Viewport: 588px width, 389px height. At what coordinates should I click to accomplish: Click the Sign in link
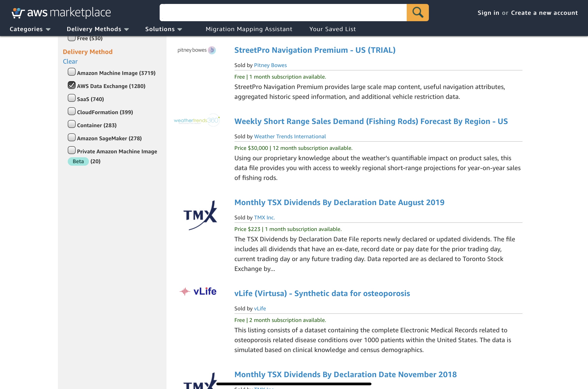pyautogui.click(x=488, y=13)
